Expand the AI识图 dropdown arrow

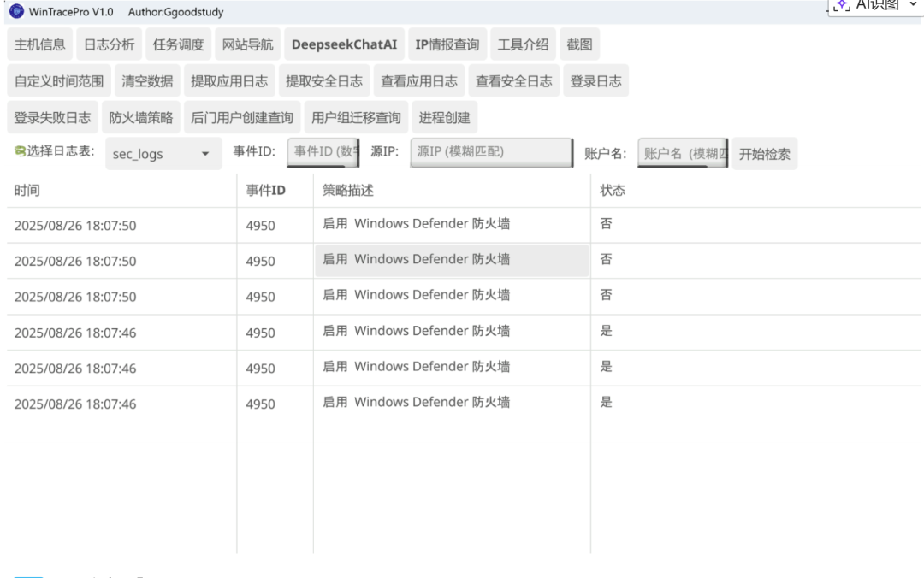click(x=913, y=5)
